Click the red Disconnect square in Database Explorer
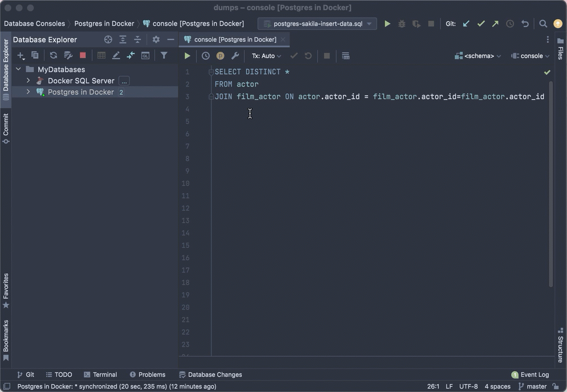Screen dimensions: 567x392 coord(83,55)
